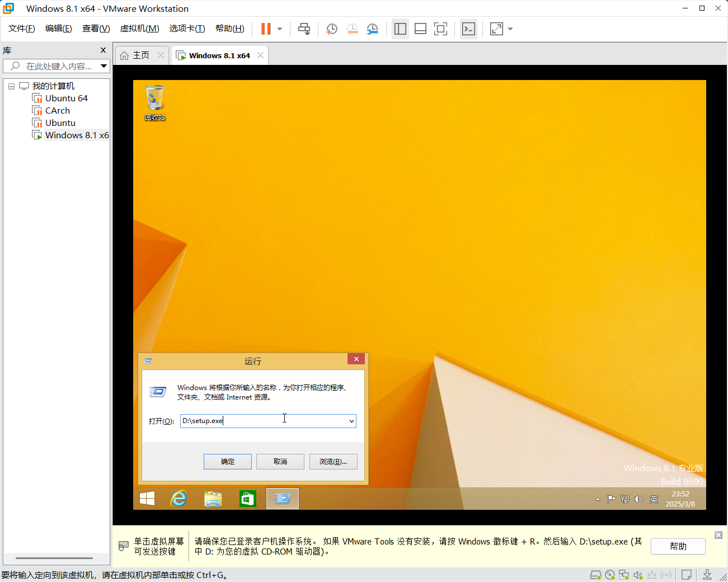Open the Windows Start button in guest

(147, 499)
